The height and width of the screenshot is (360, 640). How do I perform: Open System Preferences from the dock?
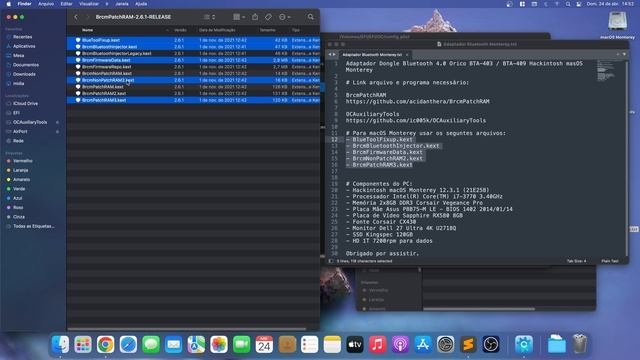tap(446, 344)
